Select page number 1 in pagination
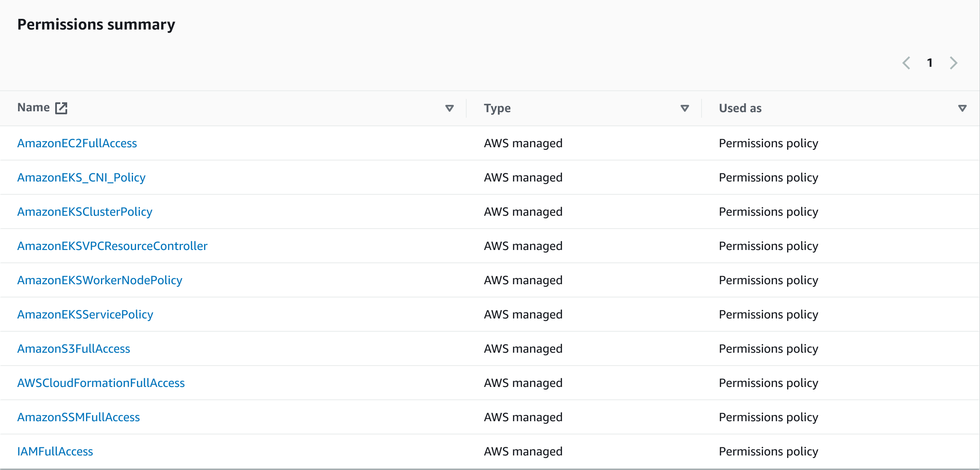The width and height of the screenshot is (980, 470). point(930,63)
